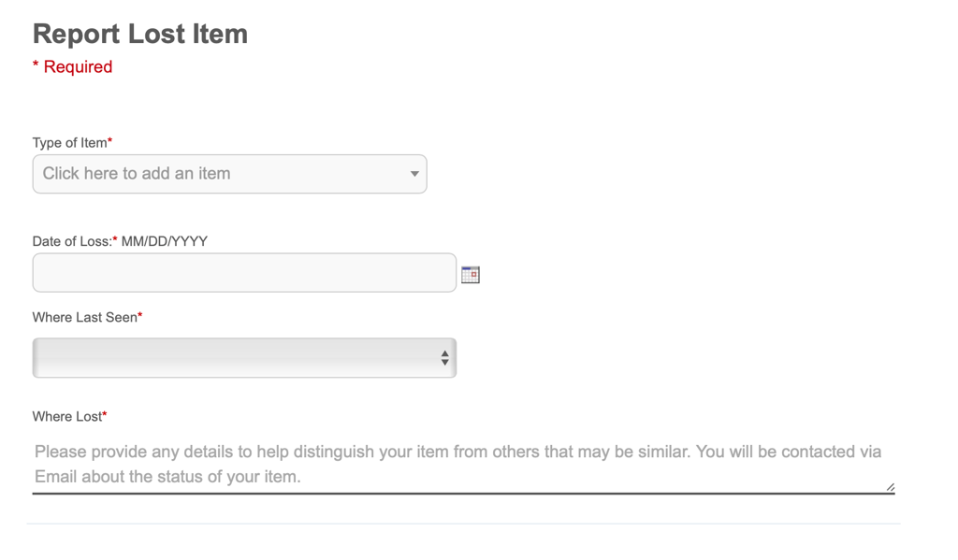Viewport: 958px width, 560px height.
Task: Click the red asterisk beside Date of Loss
Action: point(115,239)
